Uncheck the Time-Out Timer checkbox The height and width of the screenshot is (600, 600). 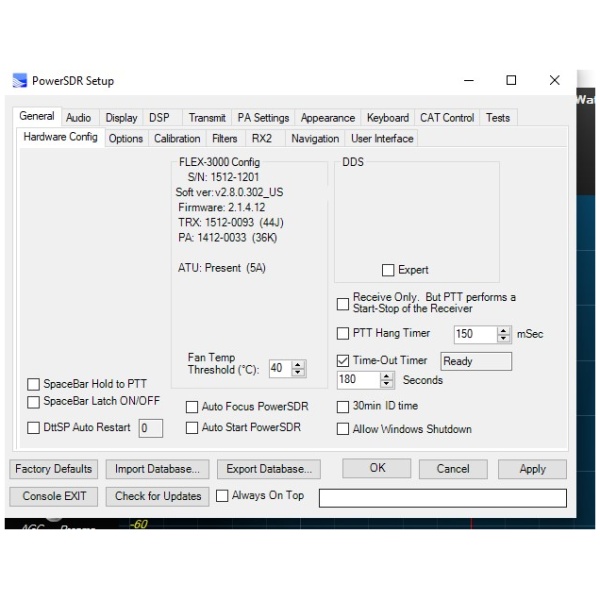(343, 361)
